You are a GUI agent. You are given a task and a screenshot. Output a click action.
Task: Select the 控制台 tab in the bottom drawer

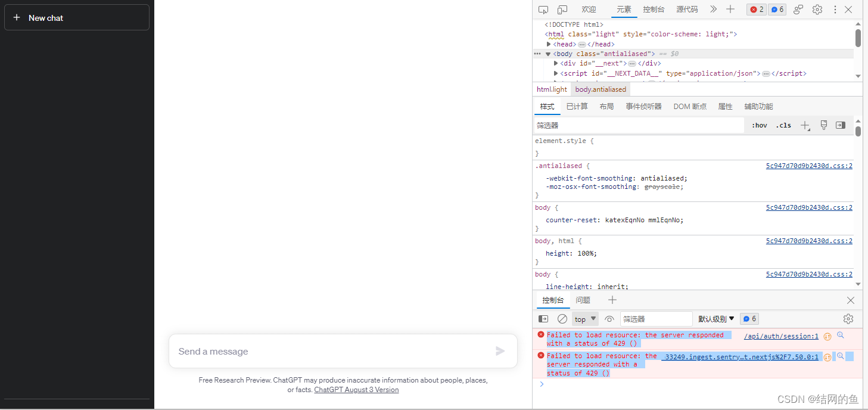553,300
